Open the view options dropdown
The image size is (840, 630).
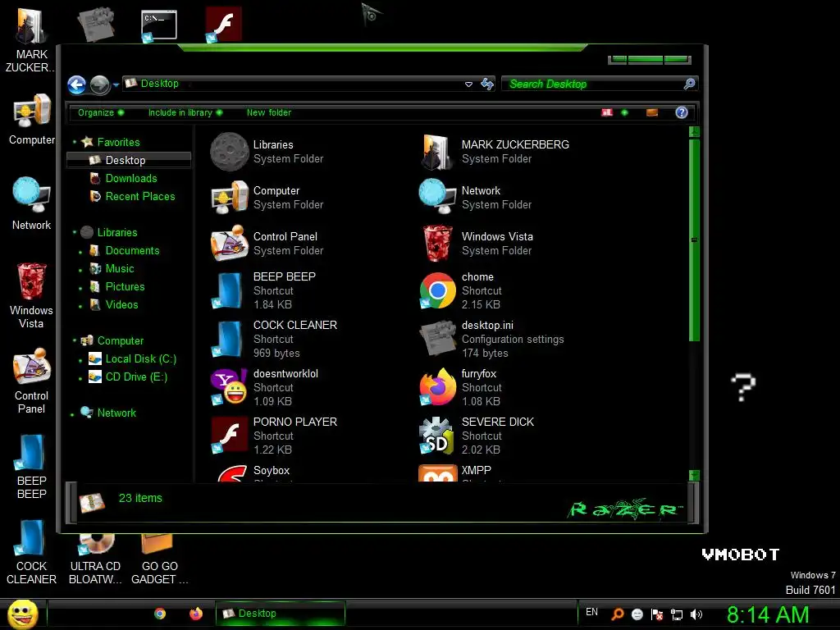click(x=624, y=112)
